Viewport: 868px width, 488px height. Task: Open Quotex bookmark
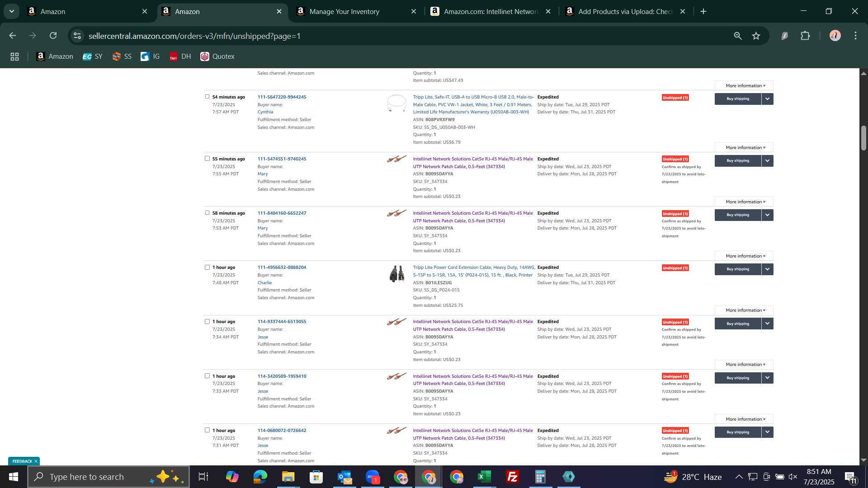[217, 56]
